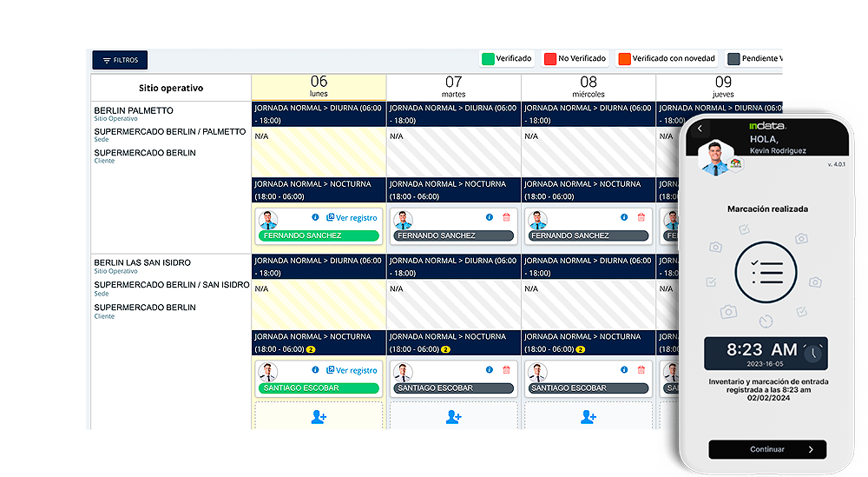This screenshot has height=477, width=868.
Task: Delete Santiago Escobar's Wednesday shift via the trash icon
Action: tap(641, 370)
